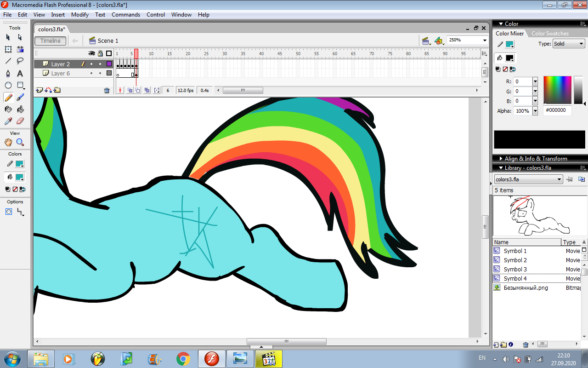
Task: Open the Alpha value slider arrow
Action: coord(535,111)
